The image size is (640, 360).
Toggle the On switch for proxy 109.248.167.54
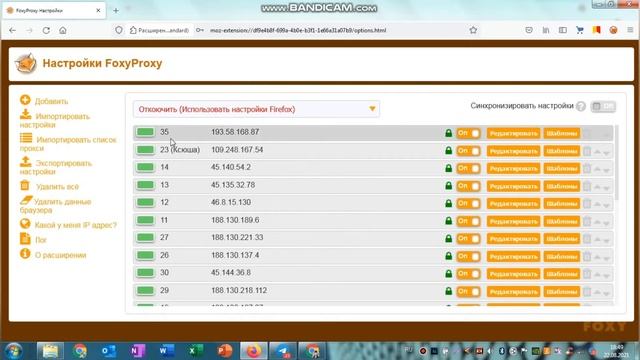pyautogui.click(x=469, y=151)
